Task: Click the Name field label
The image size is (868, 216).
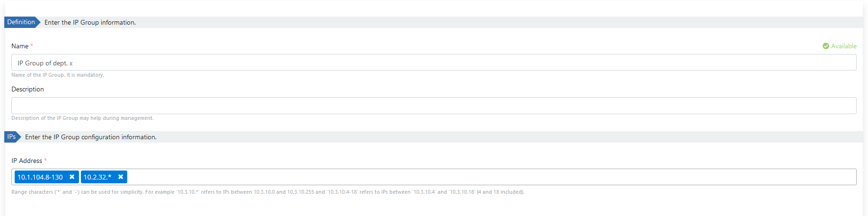Action: pyautogui.click(x=20, y=46)
